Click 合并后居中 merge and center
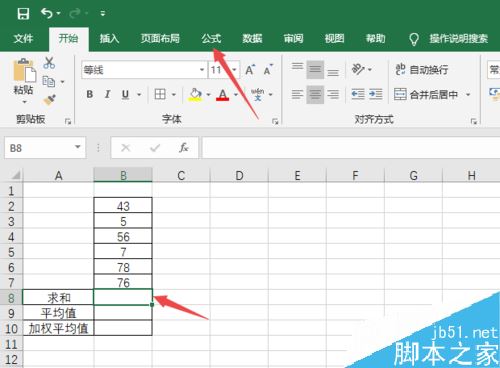The image size is (500, 368). coord(426,95)
